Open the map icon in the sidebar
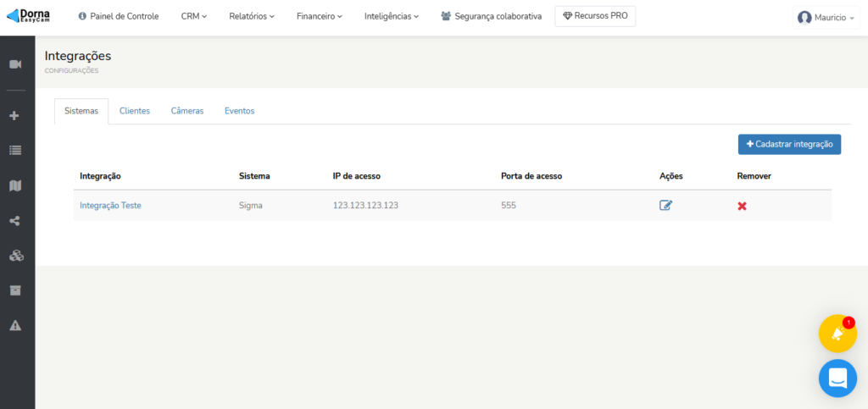868x409 pixels. 15,185
